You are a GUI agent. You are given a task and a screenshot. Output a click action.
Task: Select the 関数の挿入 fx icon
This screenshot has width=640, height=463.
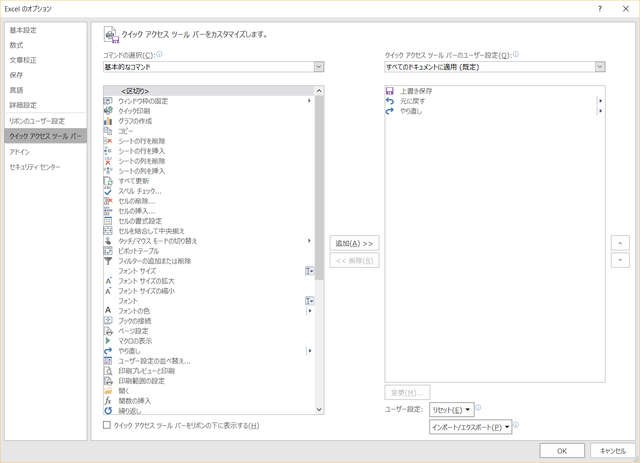108,401
